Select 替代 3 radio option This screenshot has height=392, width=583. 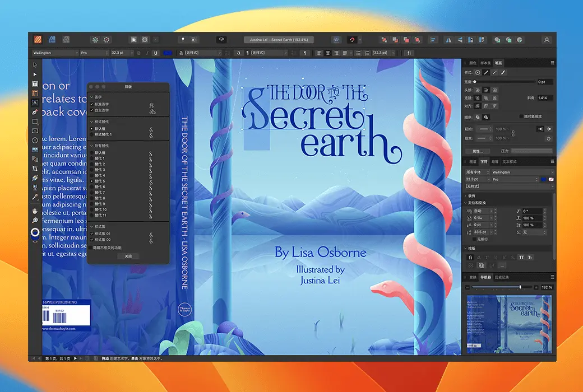(x=92, y=170)
